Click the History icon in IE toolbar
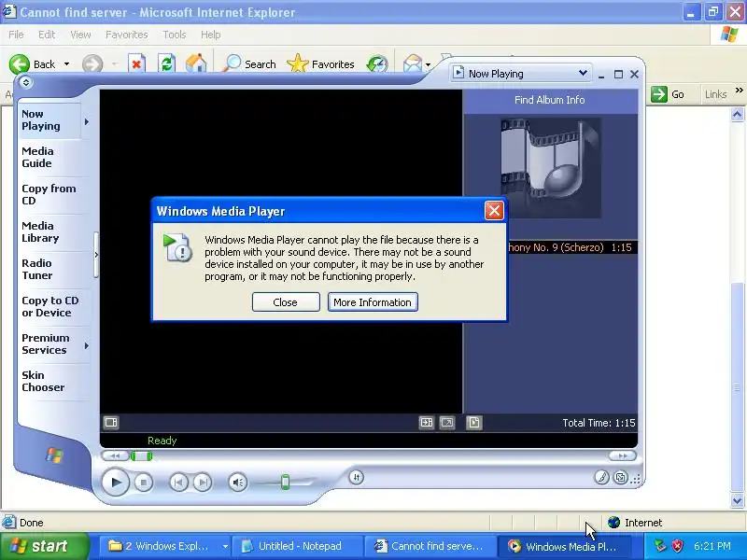Image resolution: width=747 pixels, height=560 pixels. click(x=377, y=64)
